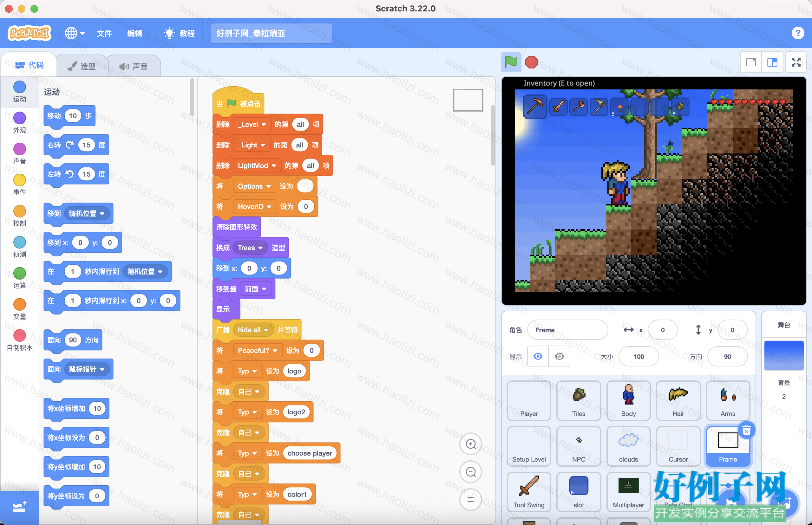
Task: Delete the Frame sprite with trash icon
Action: point(747,431)
